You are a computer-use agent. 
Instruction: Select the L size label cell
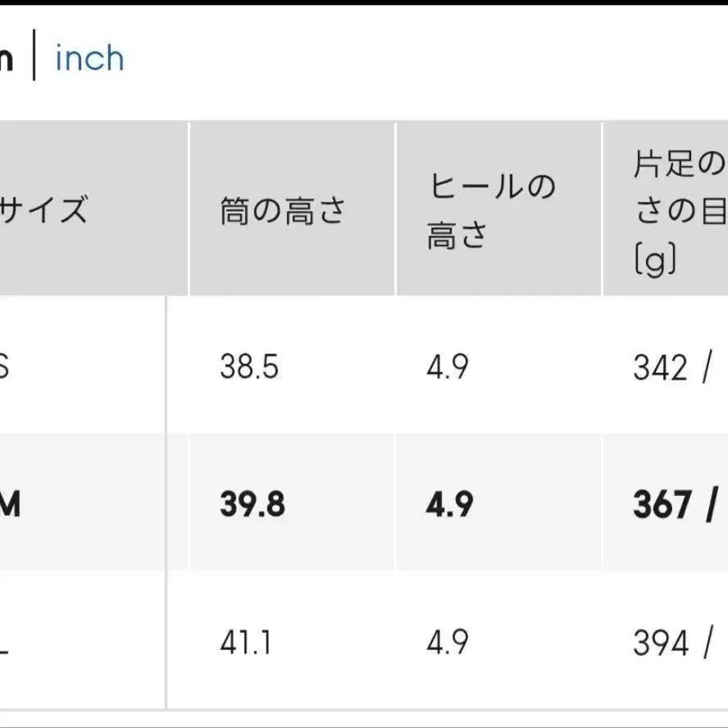tap(5, 643)
